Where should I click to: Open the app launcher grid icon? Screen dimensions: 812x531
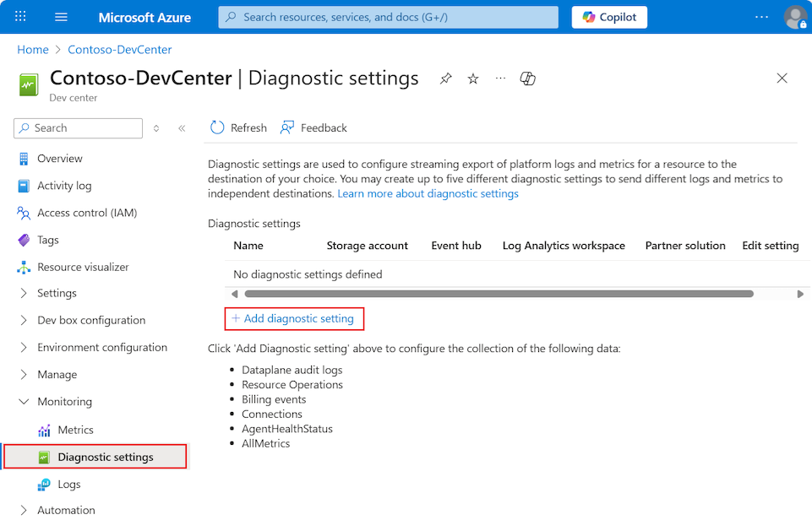point(19,17)
